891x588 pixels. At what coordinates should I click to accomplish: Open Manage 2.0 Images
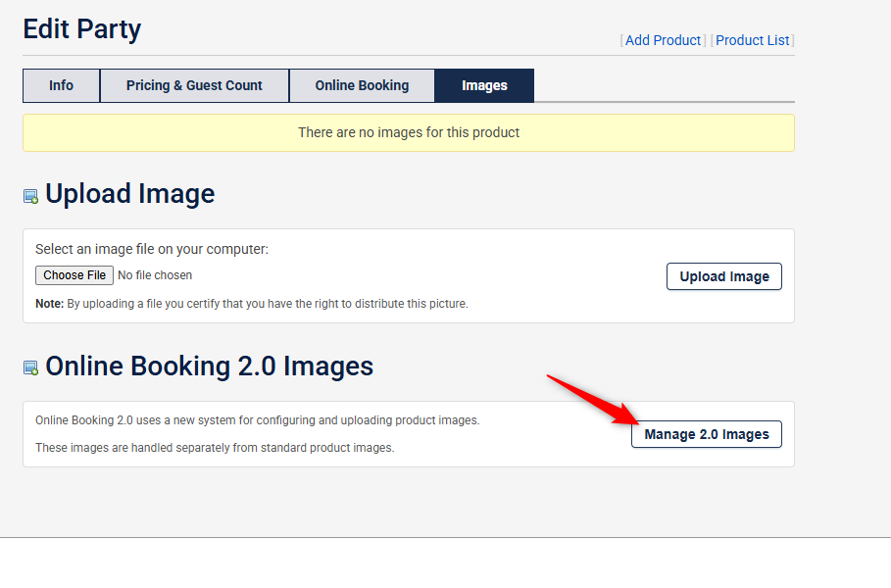tap(706, 434)
